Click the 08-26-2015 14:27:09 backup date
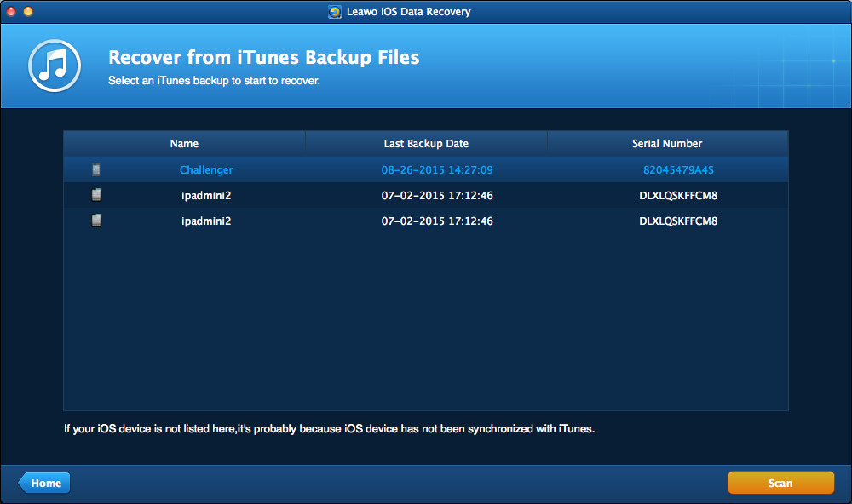Viewport: 852px width, 504px height. click(x=437, y=169)
